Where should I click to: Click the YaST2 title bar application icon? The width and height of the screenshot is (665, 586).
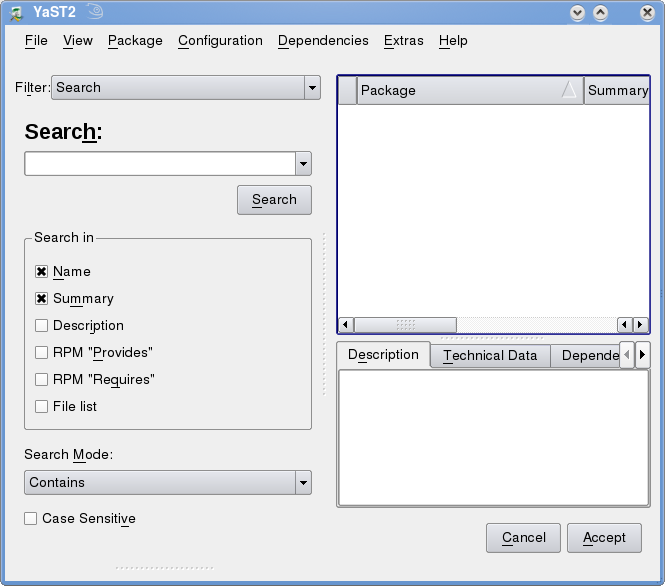pos(16,13)
